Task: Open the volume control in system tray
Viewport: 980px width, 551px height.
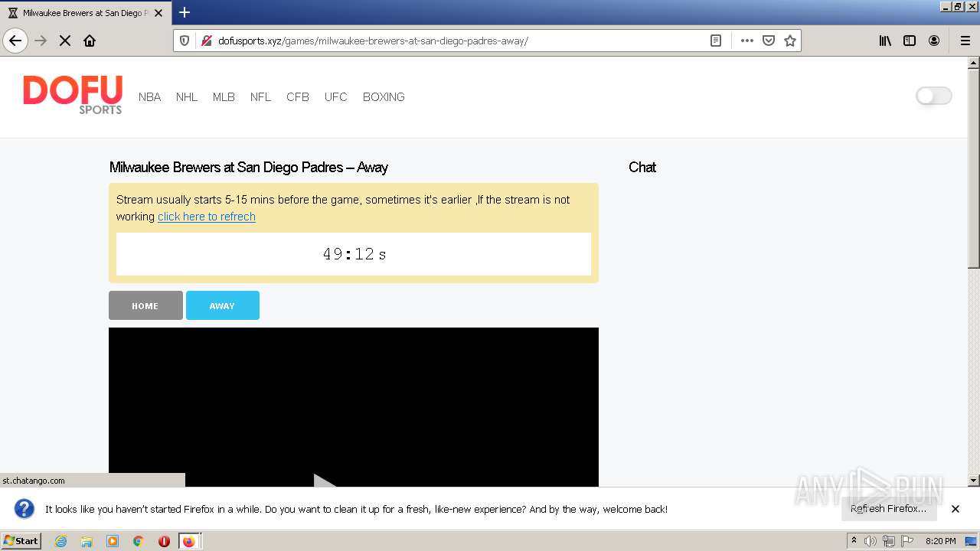Action: pyautogui.click(x=871, y=541)
